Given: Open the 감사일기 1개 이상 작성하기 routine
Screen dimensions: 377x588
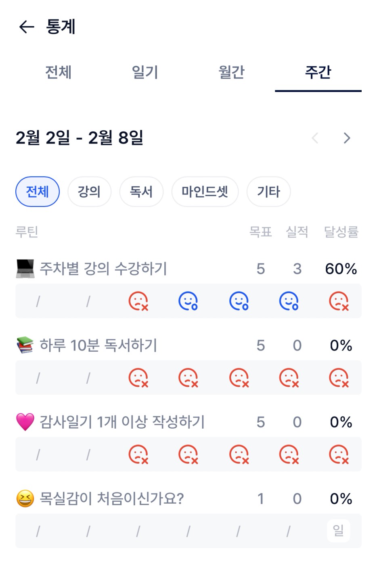Looking at the screenshot, I should [122, 422].
